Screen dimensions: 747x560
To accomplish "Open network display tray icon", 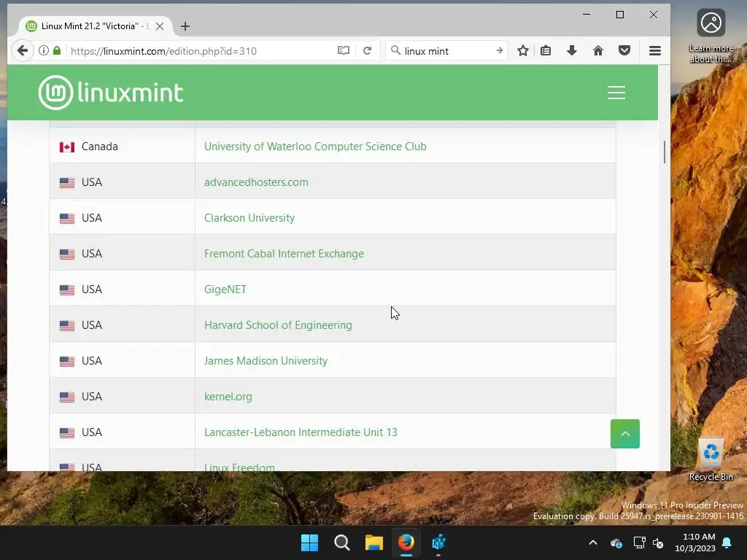I will pos(639,542).
